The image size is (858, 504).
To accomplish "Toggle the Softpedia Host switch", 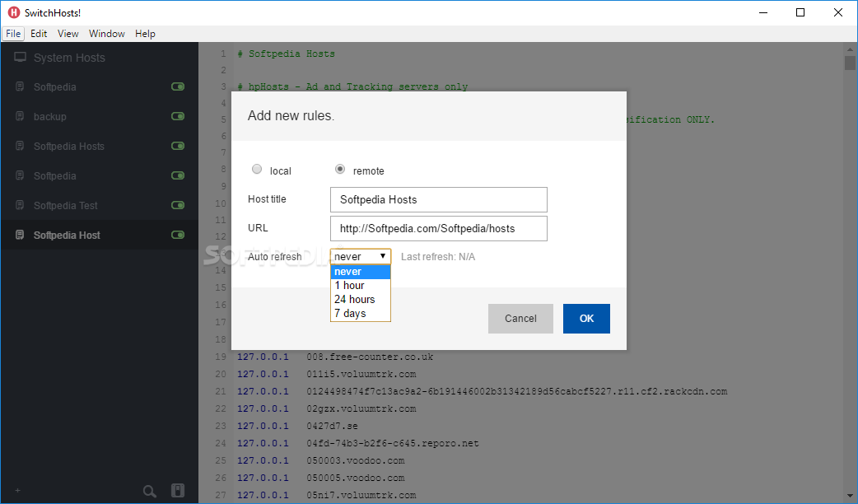I will 178,235.
